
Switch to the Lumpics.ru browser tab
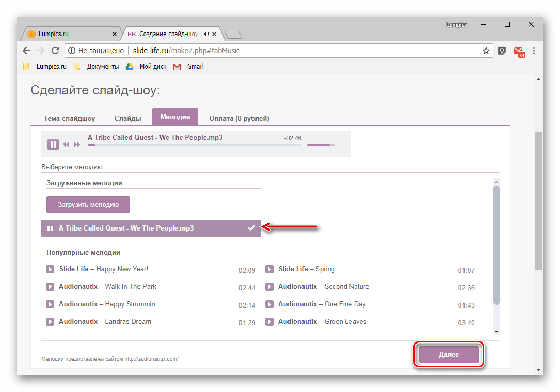point(71,34)
